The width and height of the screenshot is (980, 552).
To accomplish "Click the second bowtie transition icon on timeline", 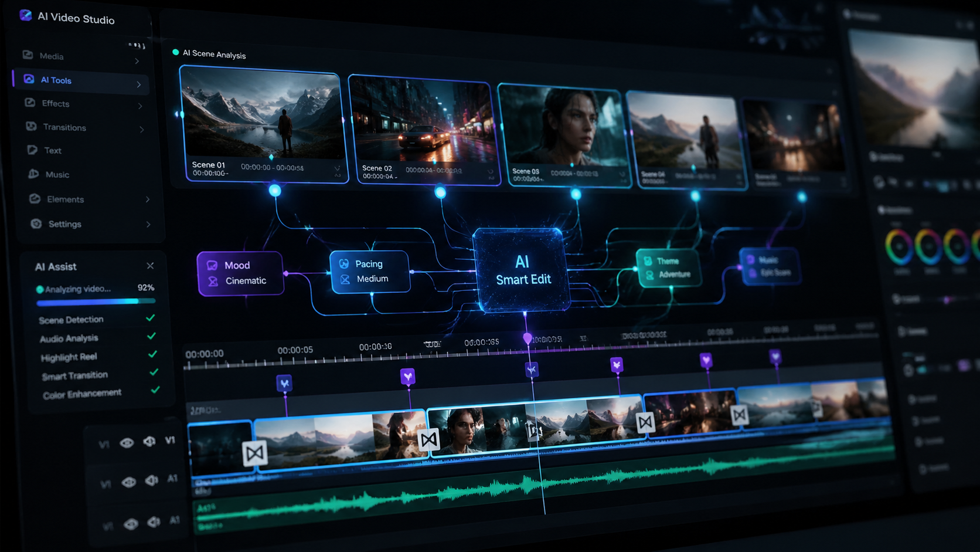I will [x=428, y=439].
